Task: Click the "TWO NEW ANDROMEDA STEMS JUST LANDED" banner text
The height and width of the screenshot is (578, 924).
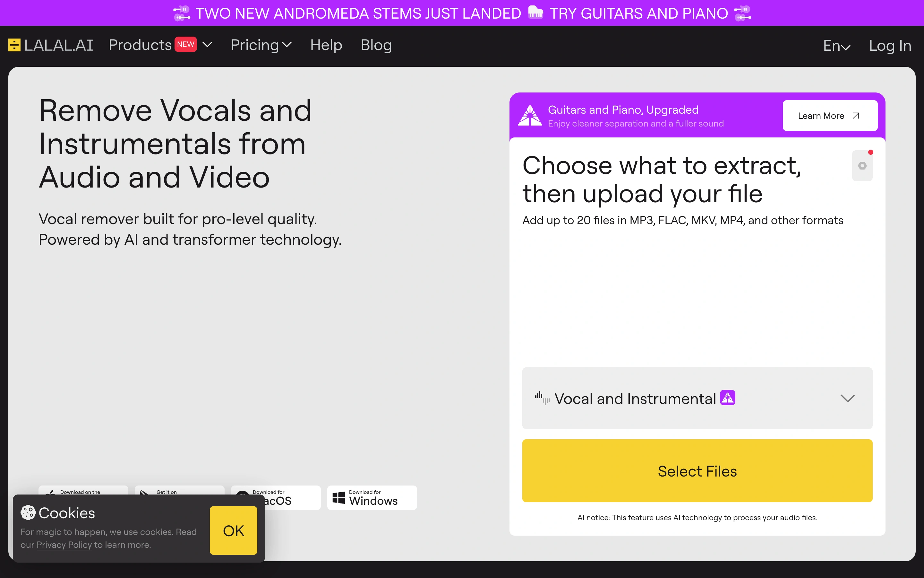Action: click(358, 13)
